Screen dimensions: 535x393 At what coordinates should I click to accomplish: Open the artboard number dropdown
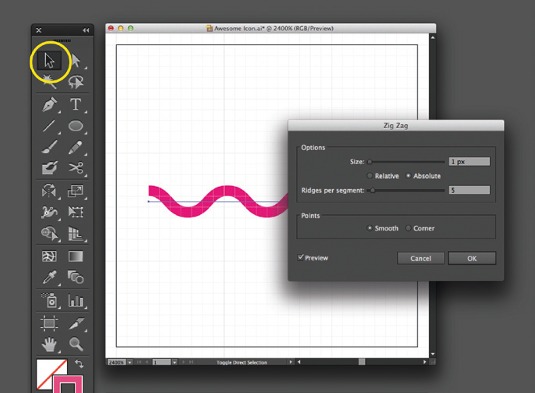[174, 362]
